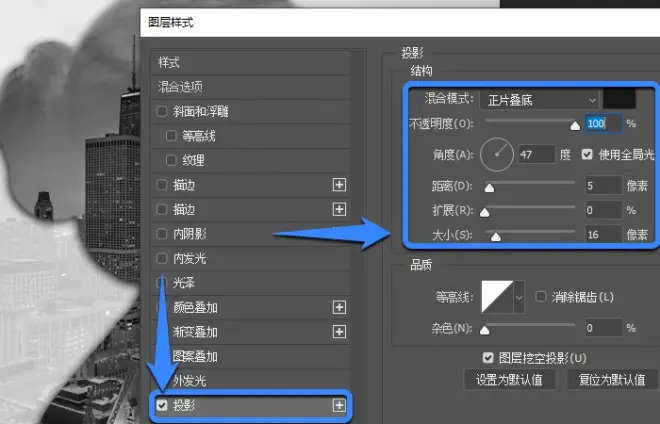The image size is (660, 424).
Task: Uncheck the 投影 effect checkbox
Action: click(162, 405)
